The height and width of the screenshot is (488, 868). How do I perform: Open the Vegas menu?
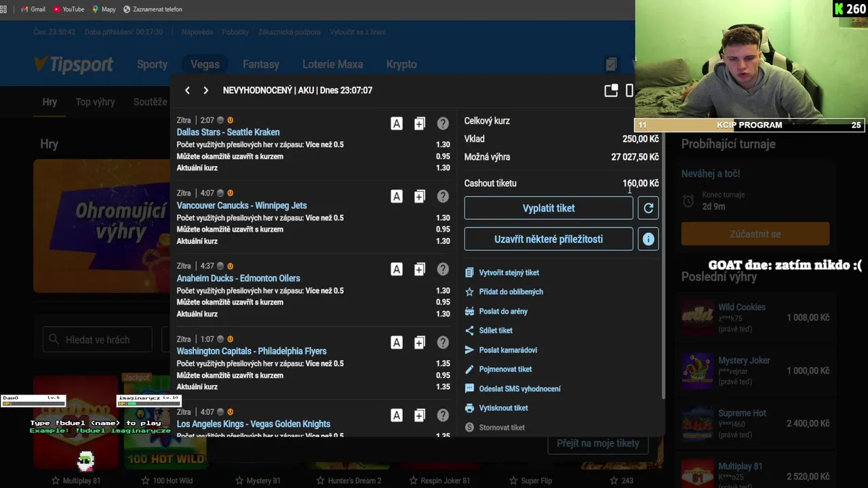tap(205, 64)
